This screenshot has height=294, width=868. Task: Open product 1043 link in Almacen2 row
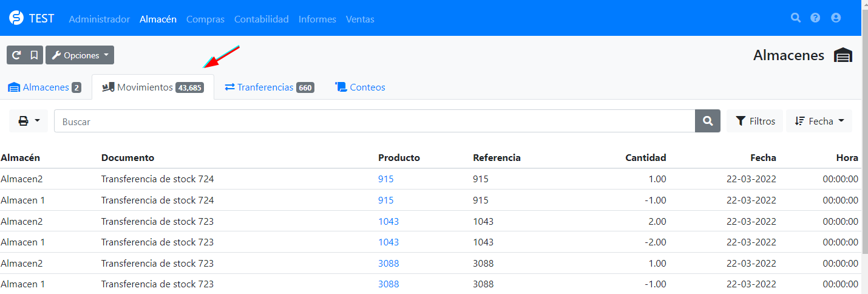[x=388, y=221]
